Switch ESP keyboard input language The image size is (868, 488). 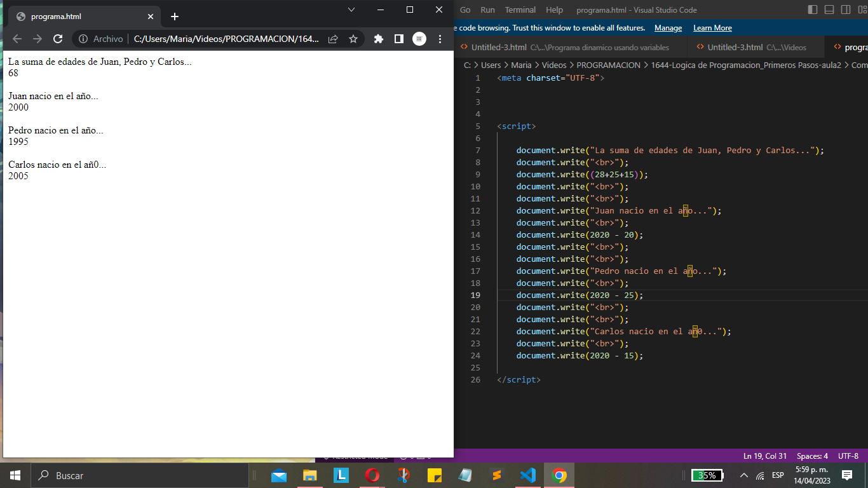(778, 475)
